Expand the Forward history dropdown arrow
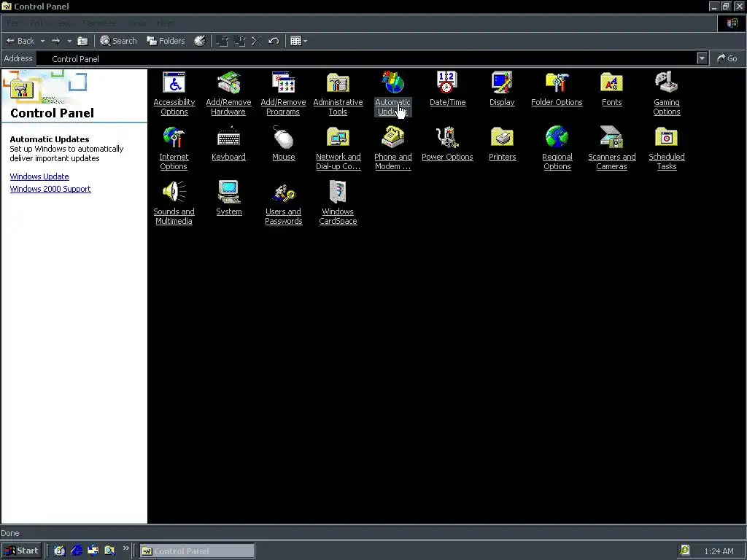Viewport: 747px width, 560px height. [69, 41]
